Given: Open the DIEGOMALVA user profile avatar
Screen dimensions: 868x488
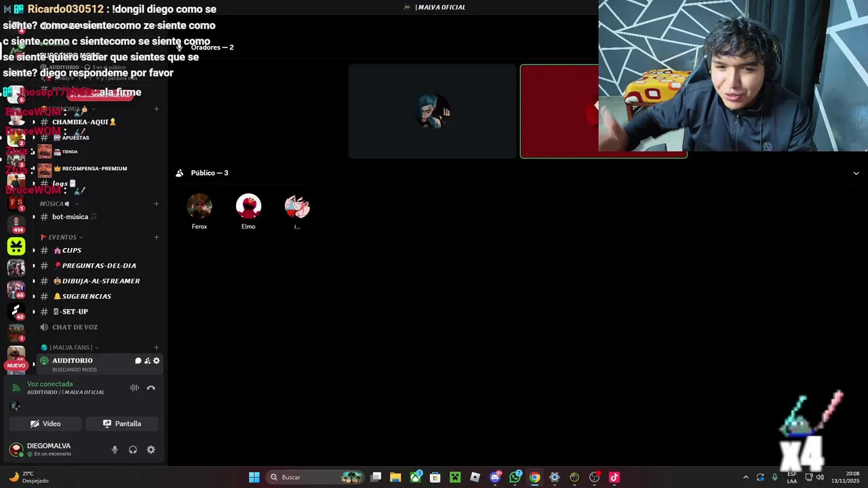Looking at the screenshot, I should pyautogui.click(x=16, y=449).
